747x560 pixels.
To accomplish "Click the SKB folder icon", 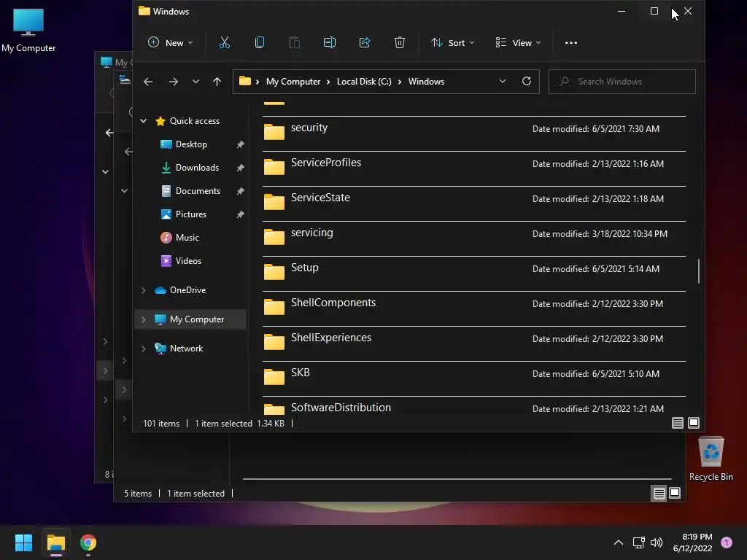I will 274,376.
